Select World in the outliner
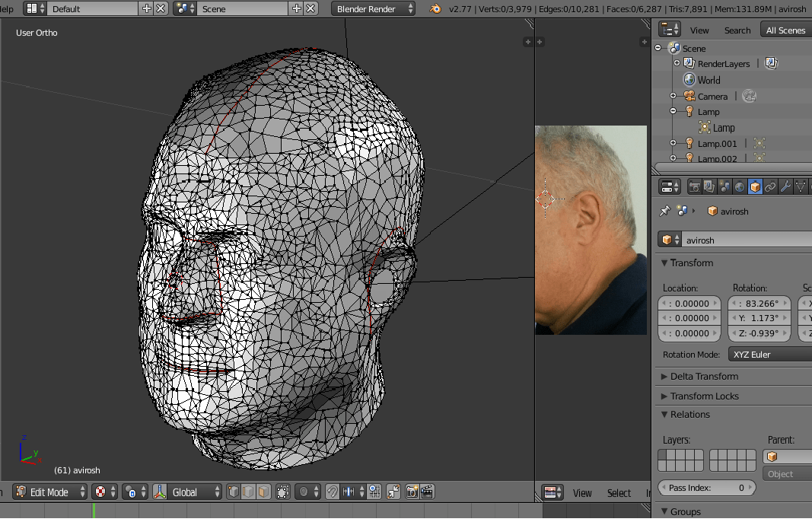The image size is (812, 522). pos(709,80)
